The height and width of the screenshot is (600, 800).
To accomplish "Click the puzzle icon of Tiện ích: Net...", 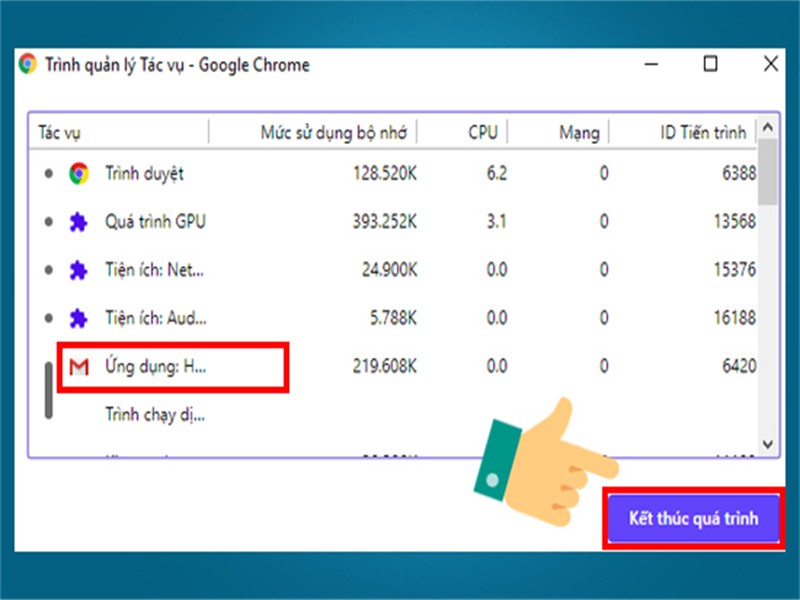I will 78,270.
